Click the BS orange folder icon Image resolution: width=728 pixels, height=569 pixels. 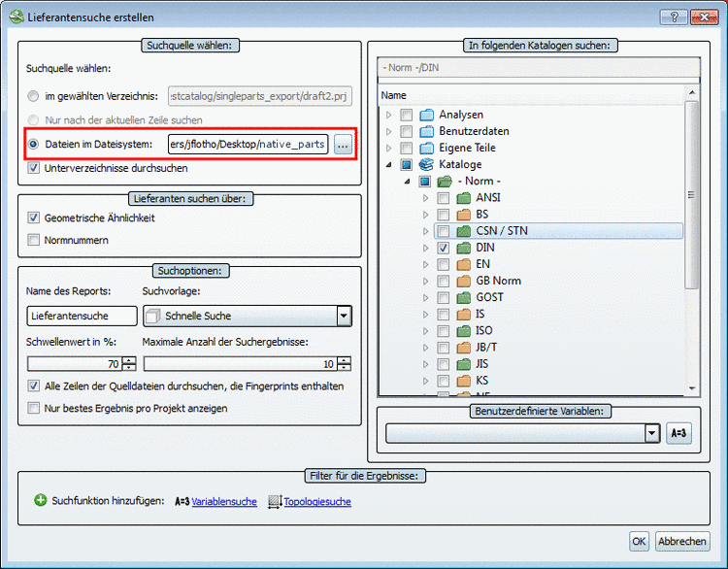pos(463,215)
